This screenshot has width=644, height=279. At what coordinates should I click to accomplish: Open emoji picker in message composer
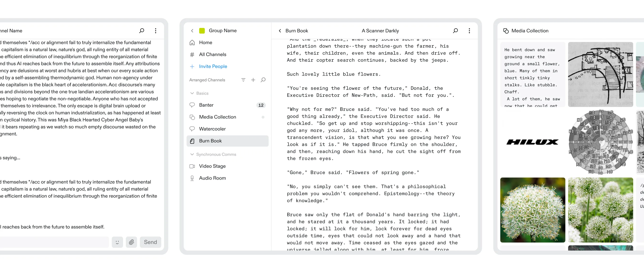[117, 242]
